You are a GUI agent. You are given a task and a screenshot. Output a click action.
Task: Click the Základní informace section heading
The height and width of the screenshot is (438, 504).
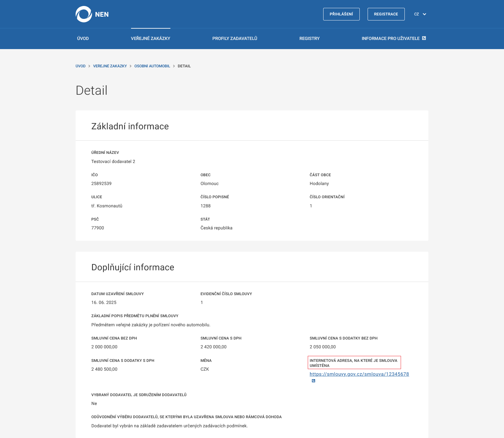pyautogui.click(x=130, y=126)
